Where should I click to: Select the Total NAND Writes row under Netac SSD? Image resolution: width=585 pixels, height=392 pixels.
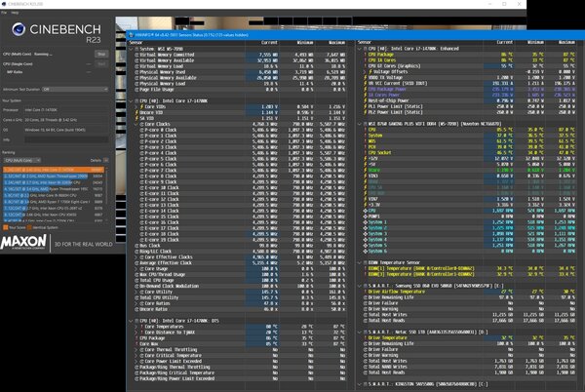468,367
